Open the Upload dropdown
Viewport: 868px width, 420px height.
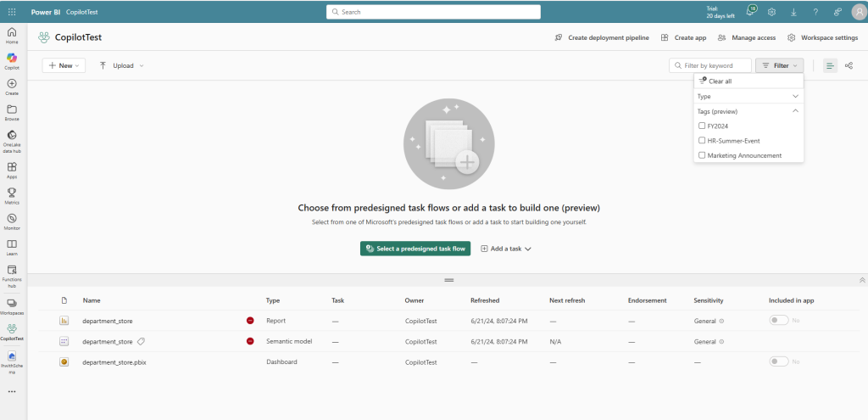coord(121,65)
